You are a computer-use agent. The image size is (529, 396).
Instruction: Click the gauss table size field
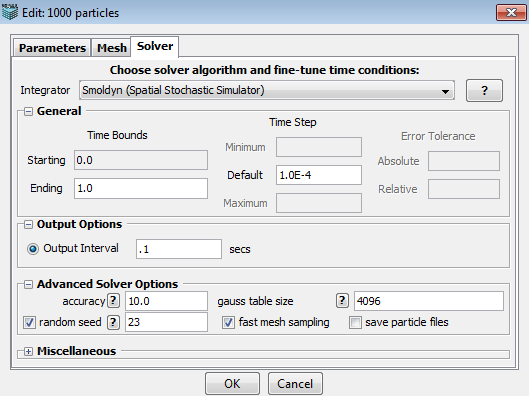tap(429, 301)
